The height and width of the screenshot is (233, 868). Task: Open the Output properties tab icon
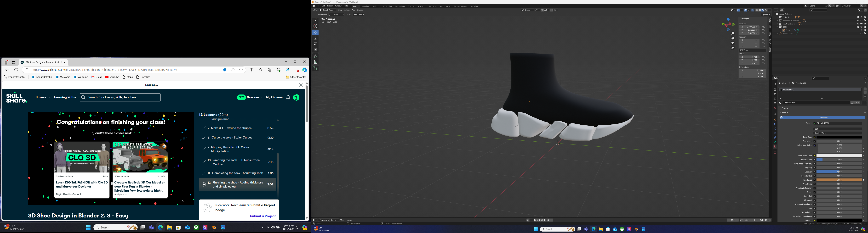(775, 94)
